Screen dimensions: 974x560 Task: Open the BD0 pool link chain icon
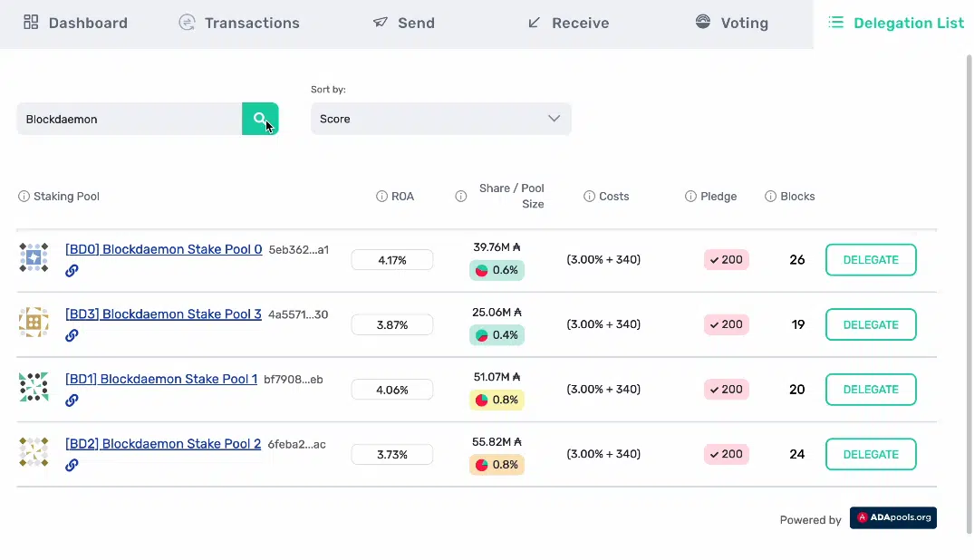pos(72,270)
